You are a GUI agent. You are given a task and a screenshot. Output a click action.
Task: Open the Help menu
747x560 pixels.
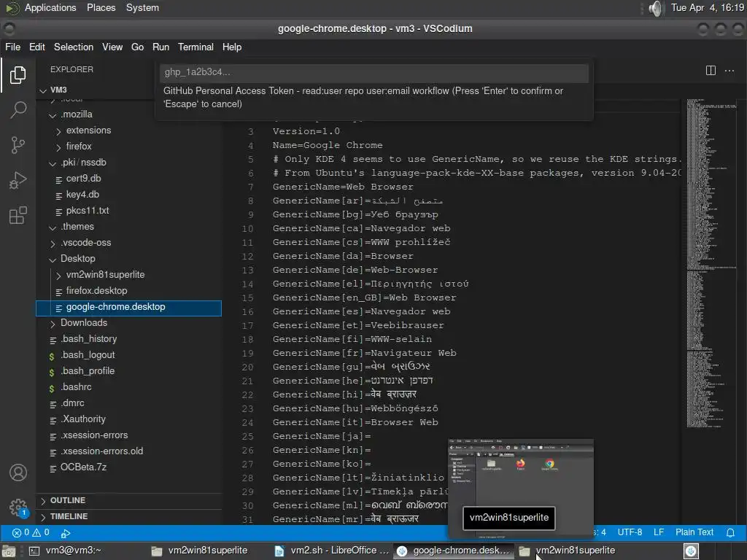tap(232, 47)
